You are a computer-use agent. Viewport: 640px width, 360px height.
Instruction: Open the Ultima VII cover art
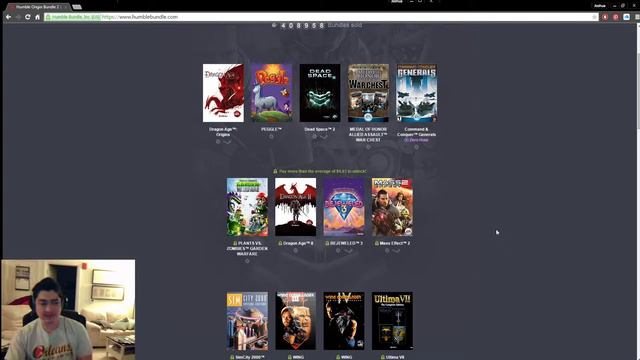pyautogui.click(x=392, y=321)
